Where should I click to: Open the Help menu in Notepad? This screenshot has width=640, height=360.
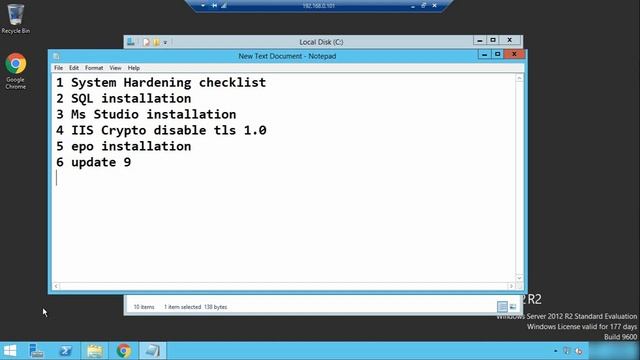point(133,68)
